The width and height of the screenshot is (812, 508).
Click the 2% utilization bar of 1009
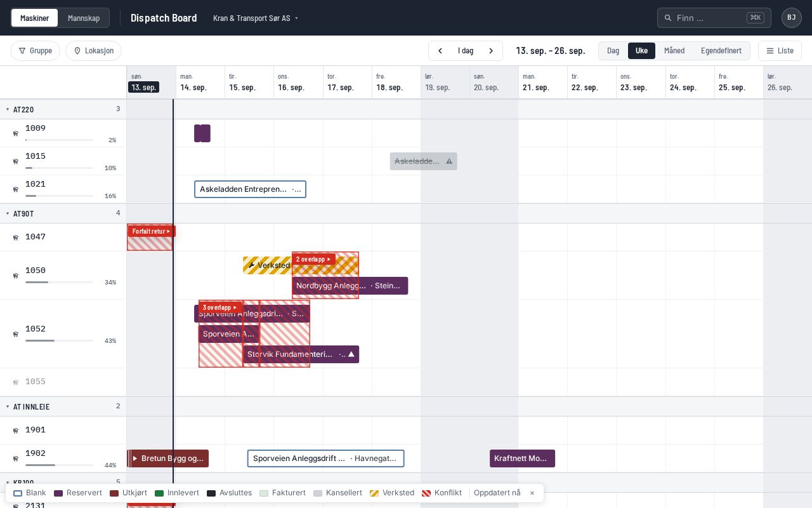tap(59, 140)
